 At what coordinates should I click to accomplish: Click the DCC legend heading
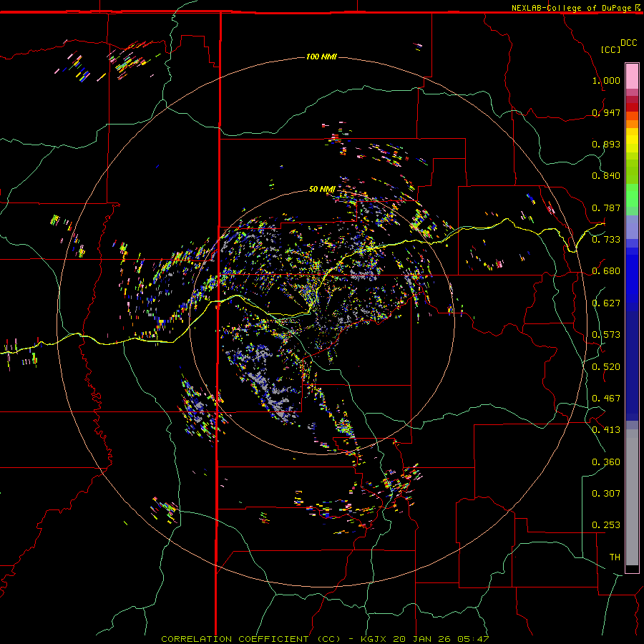tap(629, 43)
